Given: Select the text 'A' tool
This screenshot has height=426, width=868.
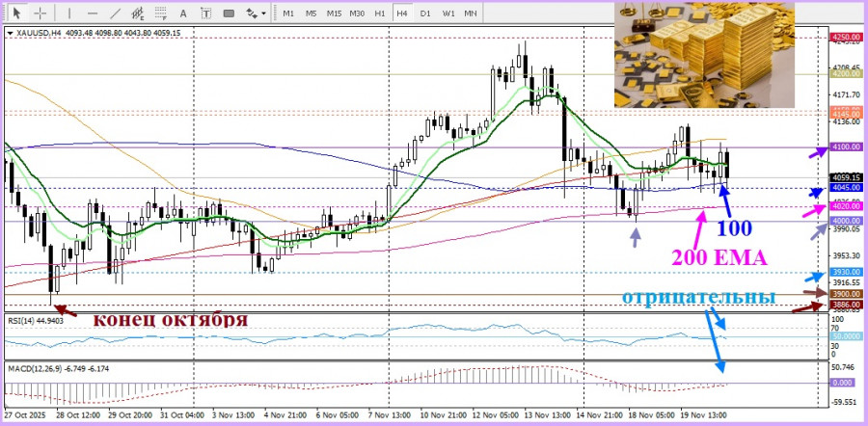Looking at the screenshot, I should (x=184, y=13).
